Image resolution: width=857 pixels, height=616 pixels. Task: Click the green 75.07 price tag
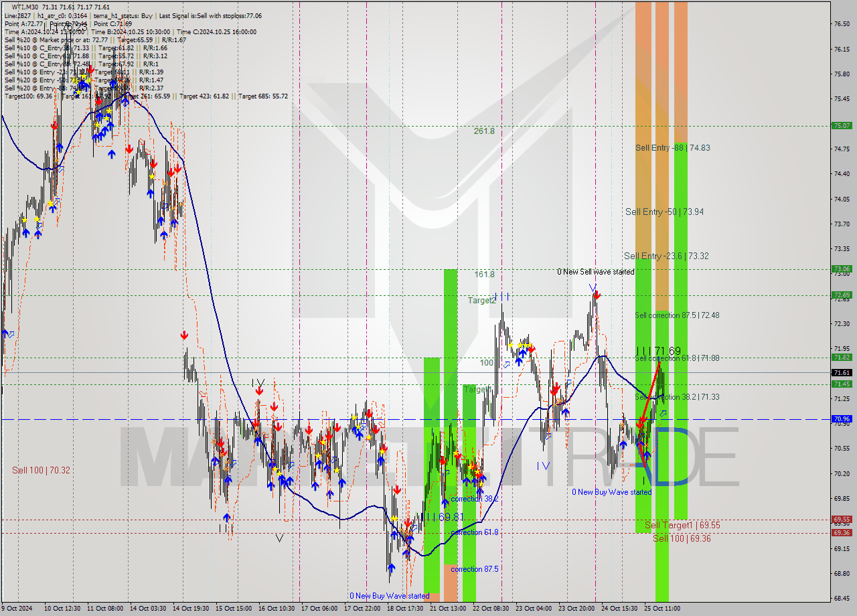(842, 125)
